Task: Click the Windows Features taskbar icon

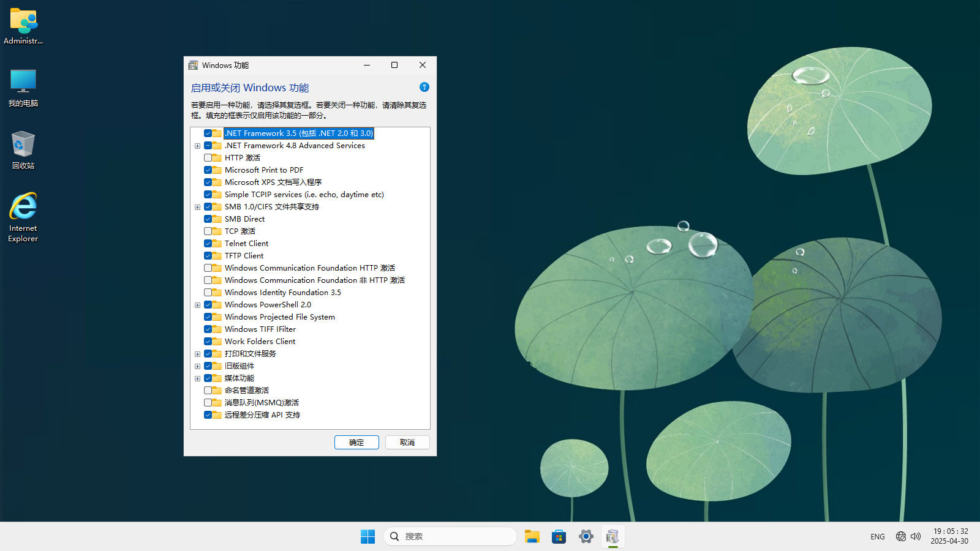Action: point(612,536)
